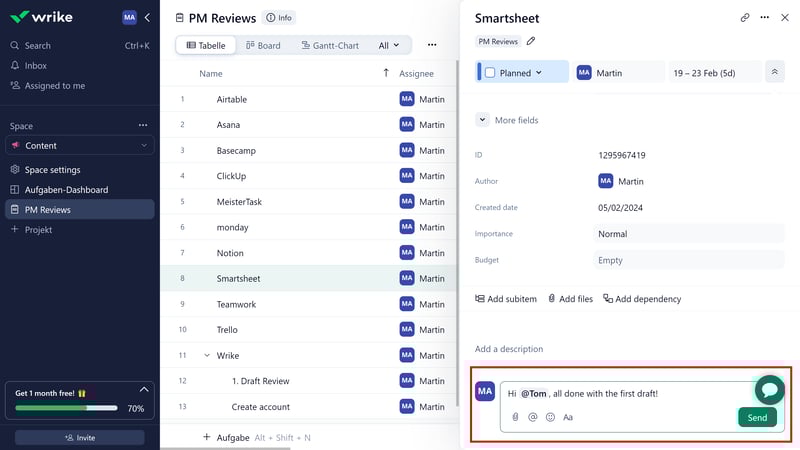Click Add a description area
Viewport: 800px width, 450px height.
[509, 349]
